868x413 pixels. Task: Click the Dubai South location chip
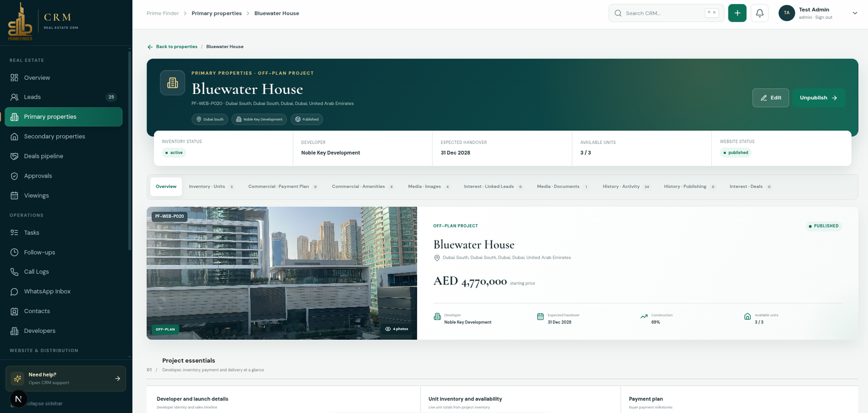[210, 119]
